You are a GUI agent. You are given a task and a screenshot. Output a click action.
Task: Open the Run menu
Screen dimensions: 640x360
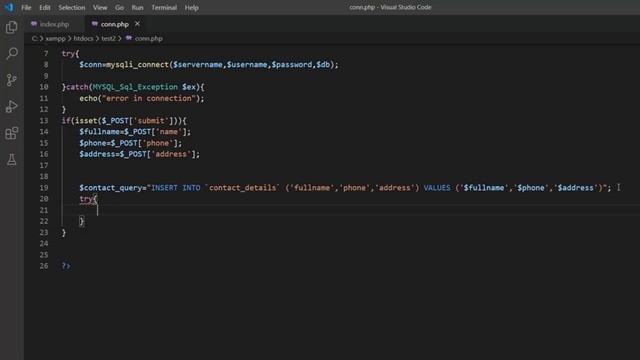pos(138,7)
